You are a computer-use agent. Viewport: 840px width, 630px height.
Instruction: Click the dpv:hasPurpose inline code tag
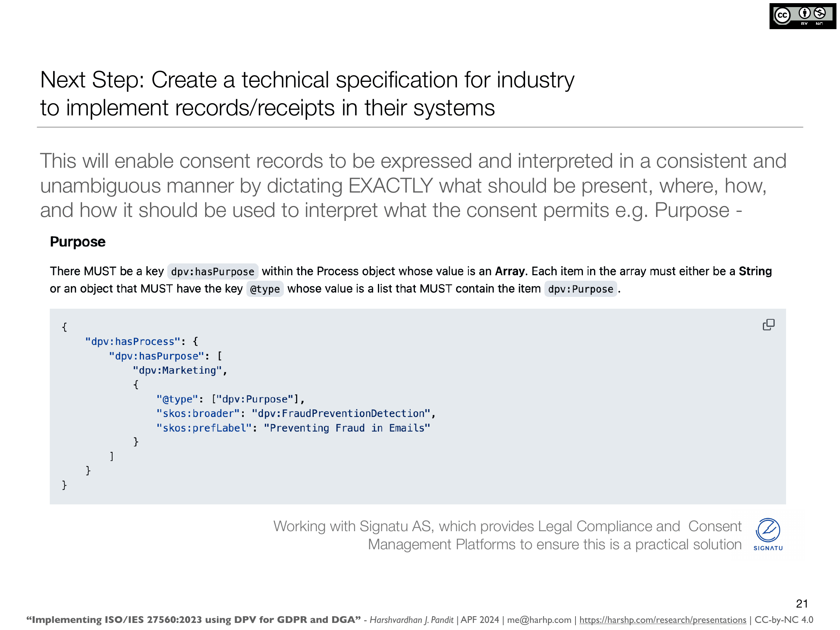pos(213,272)
